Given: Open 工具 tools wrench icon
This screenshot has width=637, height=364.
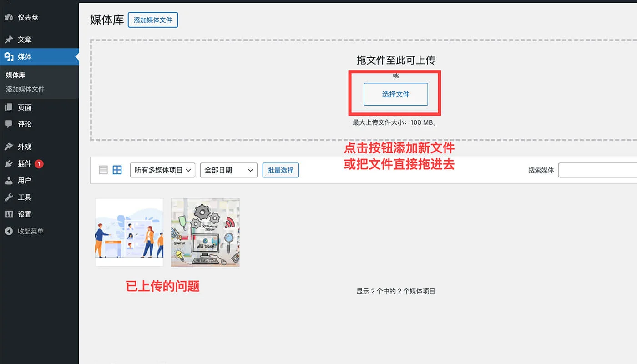Looking at the screenshot, I should pyautogui.click(x=9, y=197).
